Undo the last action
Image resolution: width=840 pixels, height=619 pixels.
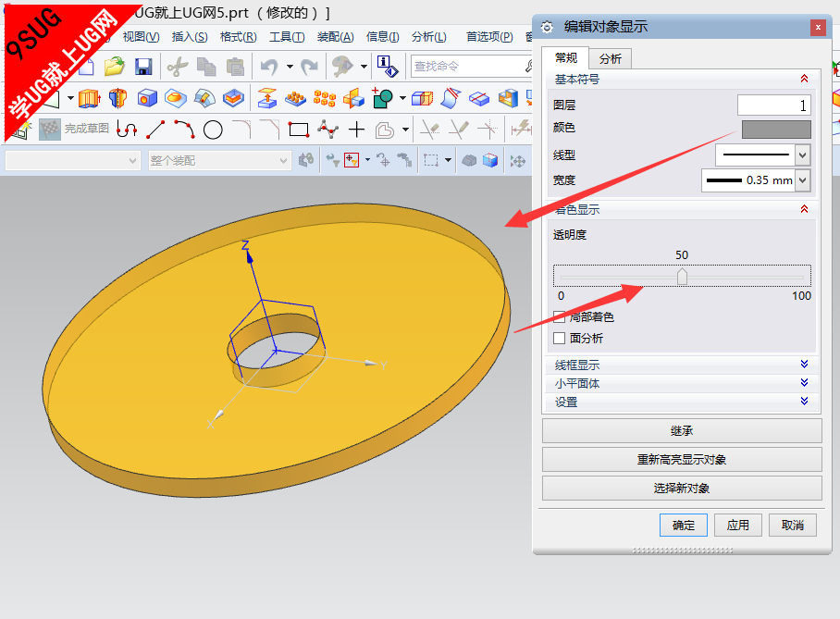tap(269, 67)
